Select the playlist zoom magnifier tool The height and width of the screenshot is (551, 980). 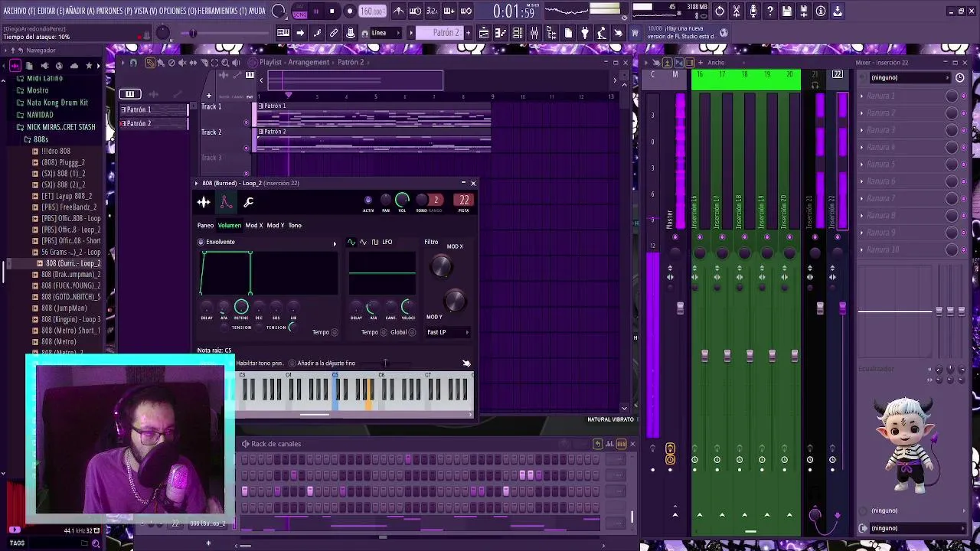click(x=225, y=63)
